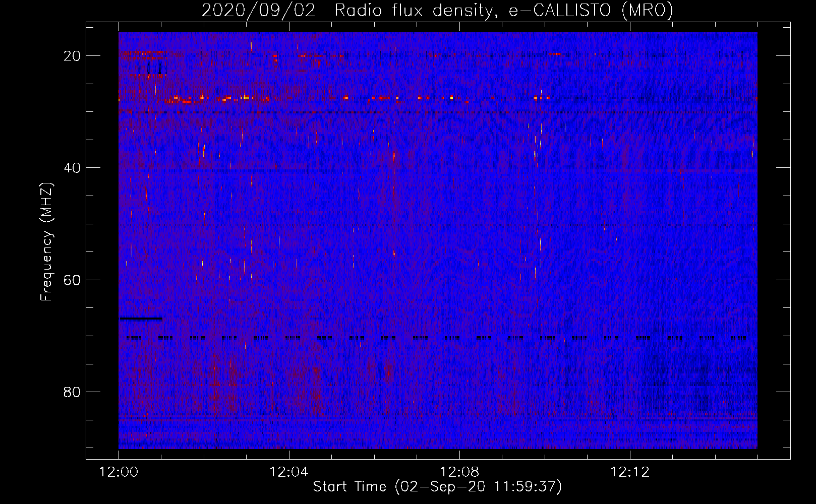Click the 80 frequency tick label
The image size is (816, 504).
[x=72, y=392]
